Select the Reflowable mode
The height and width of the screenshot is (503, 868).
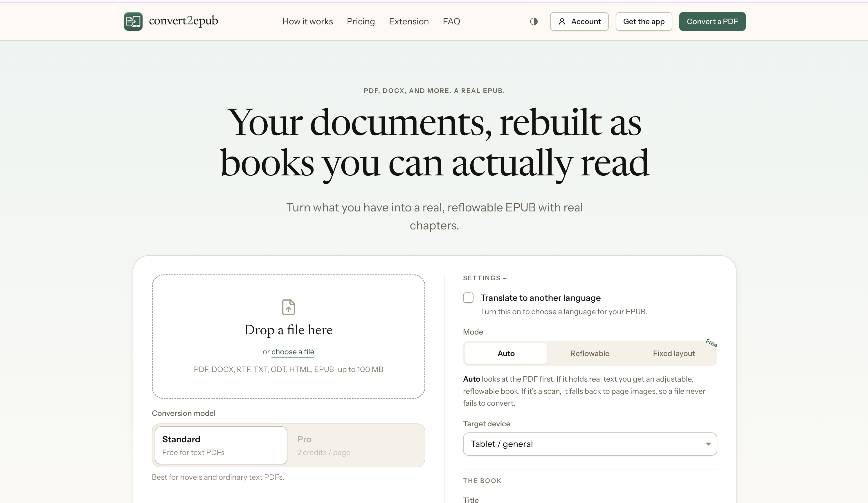click(x=590, y=353)
